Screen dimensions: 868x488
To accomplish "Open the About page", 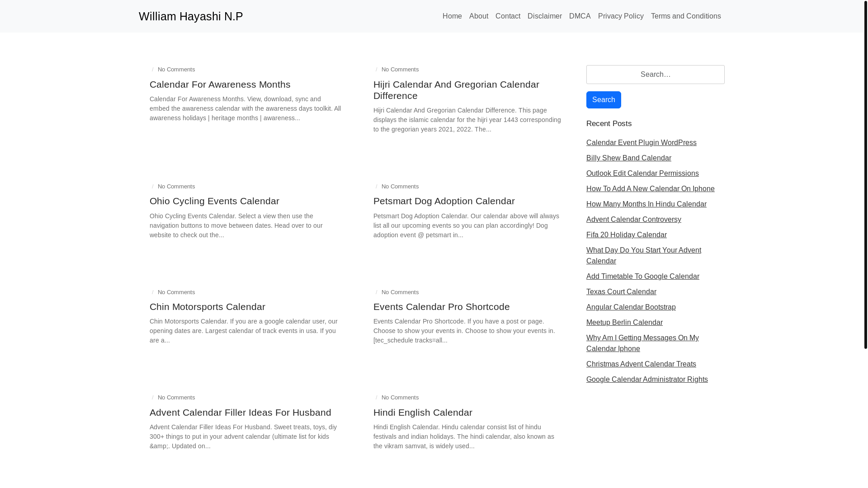I will click(479, 16).
